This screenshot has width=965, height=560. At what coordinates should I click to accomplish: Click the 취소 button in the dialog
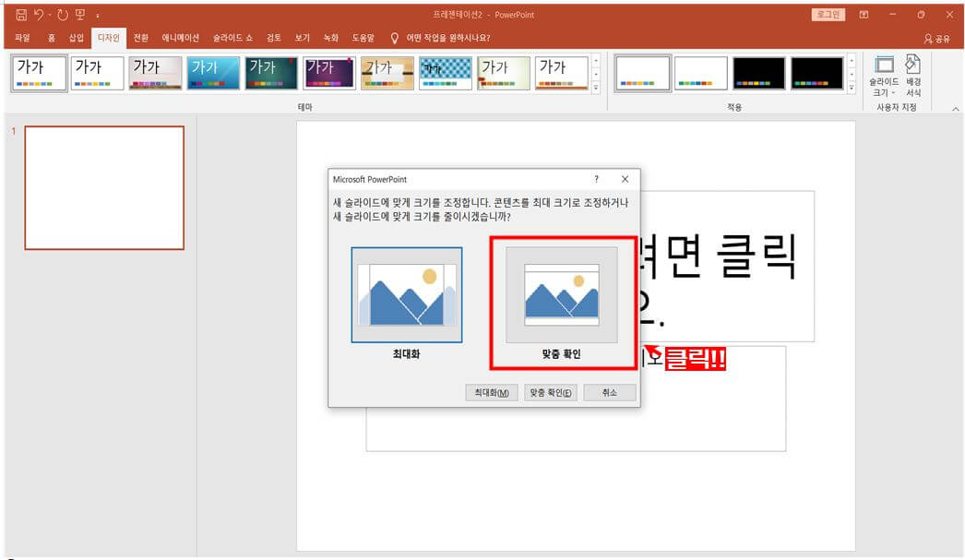coord(610,391)
